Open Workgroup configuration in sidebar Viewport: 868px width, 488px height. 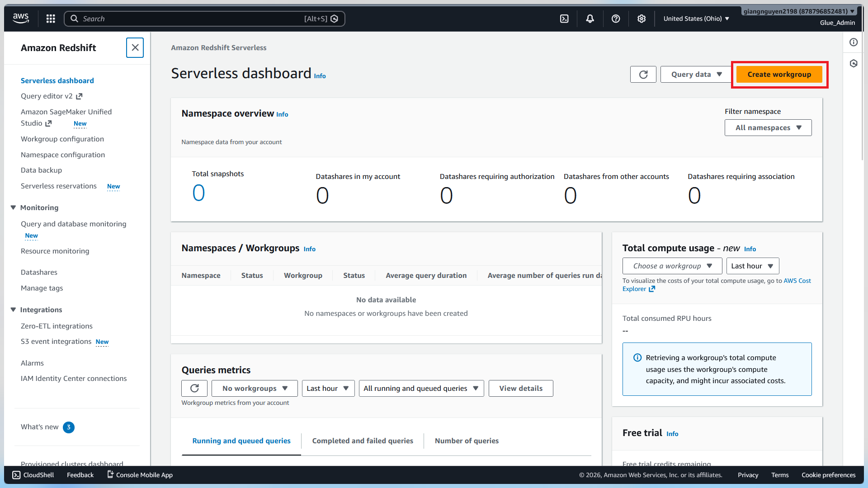62,139
